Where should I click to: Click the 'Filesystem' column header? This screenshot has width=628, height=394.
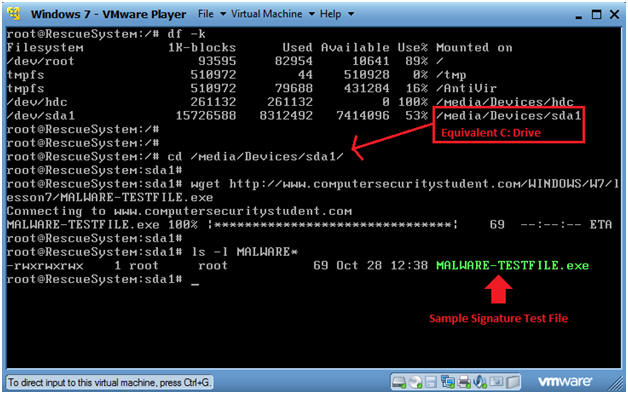pyautogui.click(x=45, y=48)
